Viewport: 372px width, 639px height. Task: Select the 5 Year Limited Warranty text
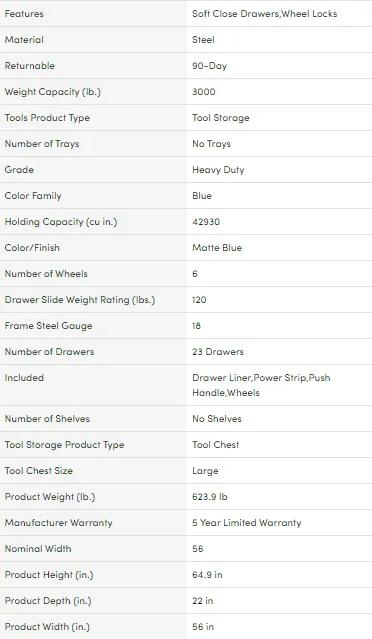(x=247, y=523)
